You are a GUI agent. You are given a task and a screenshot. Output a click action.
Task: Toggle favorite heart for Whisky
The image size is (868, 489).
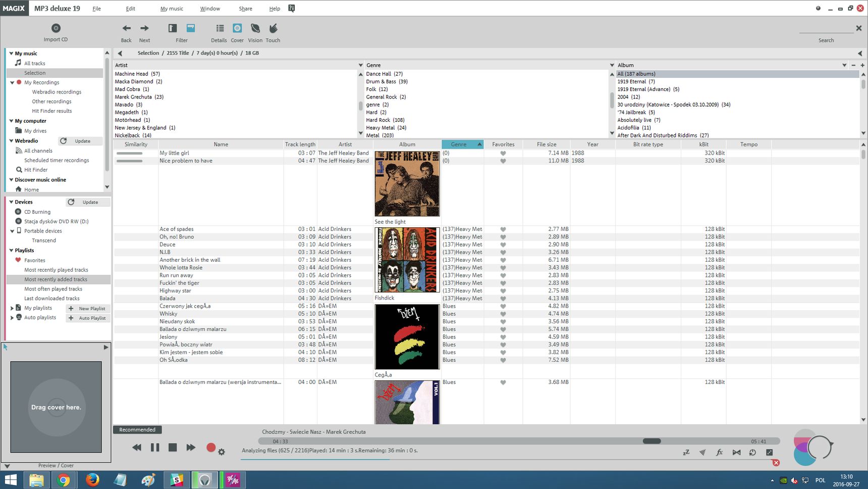tap(503, 314)
